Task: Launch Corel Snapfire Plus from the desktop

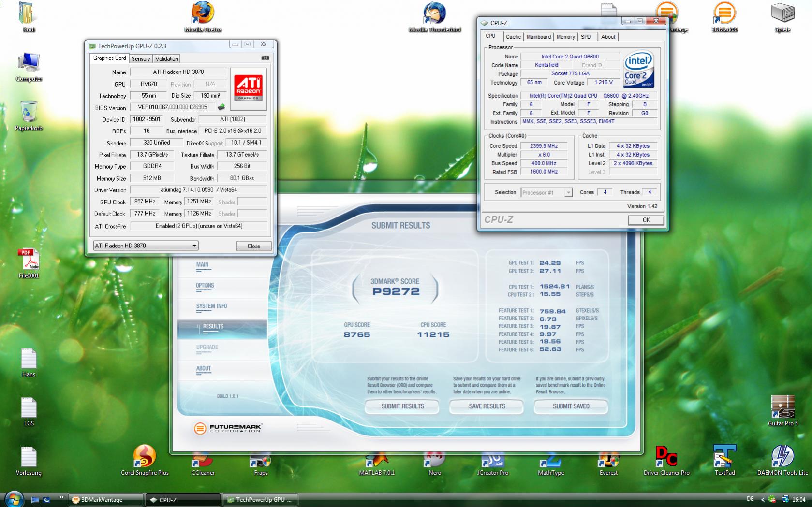Action: (145, 460)
